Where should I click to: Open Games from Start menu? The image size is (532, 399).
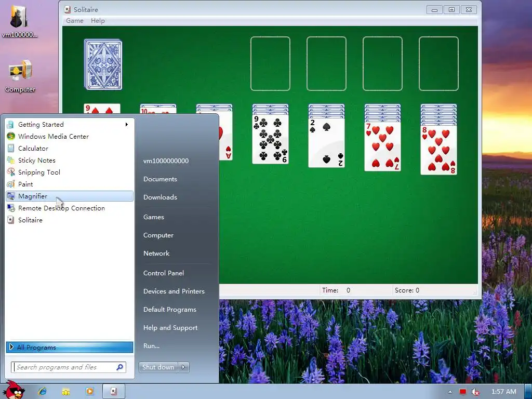154,217
